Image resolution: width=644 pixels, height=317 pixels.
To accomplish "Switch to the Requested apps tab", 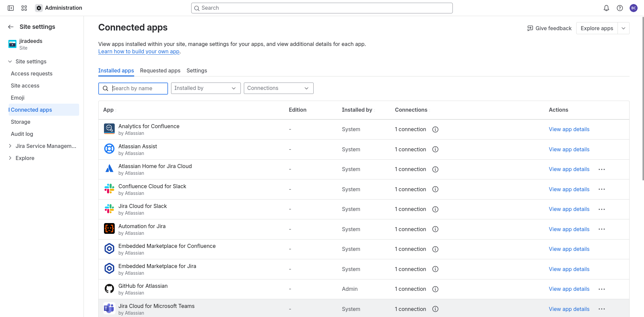I will coord(160,70).
